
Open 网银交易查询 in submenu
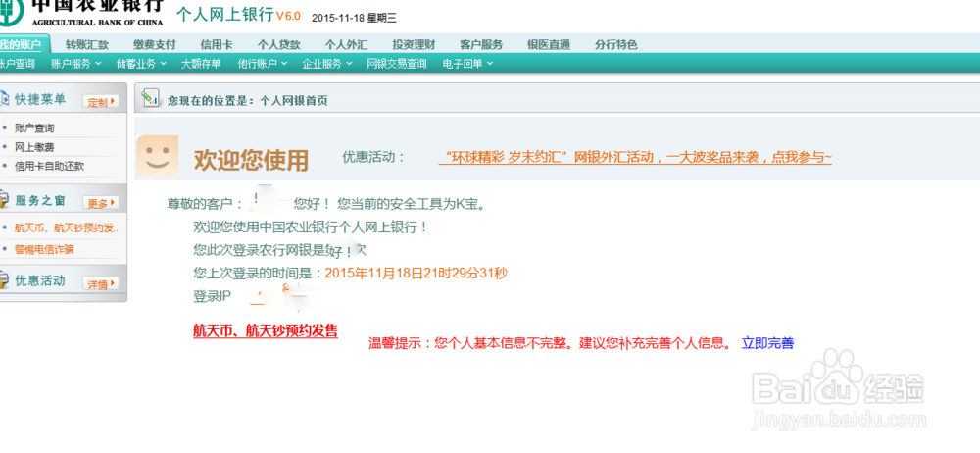coord(397,63)
